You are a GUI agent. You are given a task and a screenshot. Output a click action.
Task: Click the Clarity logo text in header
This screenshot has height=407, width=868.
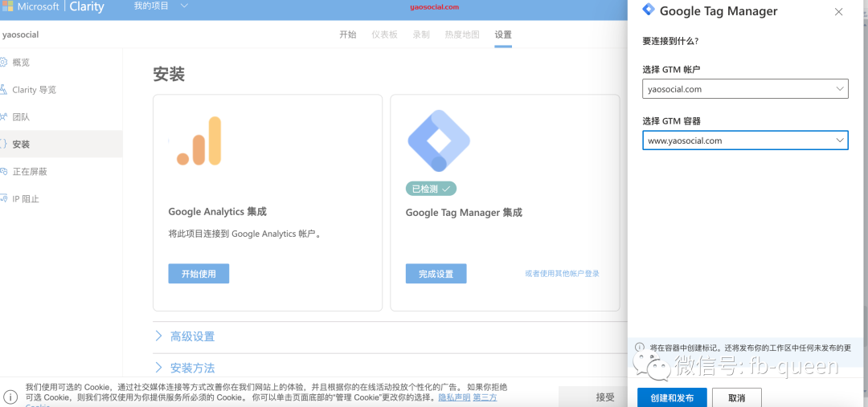[87, 7]
